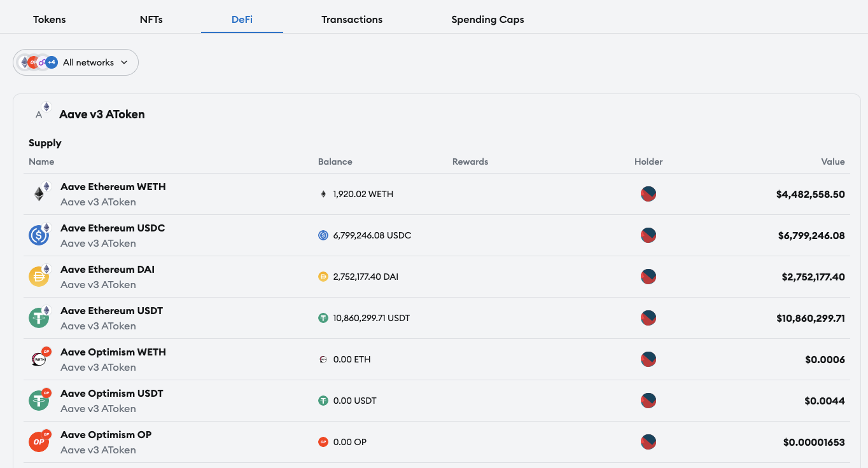Click the WETH icon beside 0.00 ETH
Screen dimensions: 868x468
click(323, 359)
